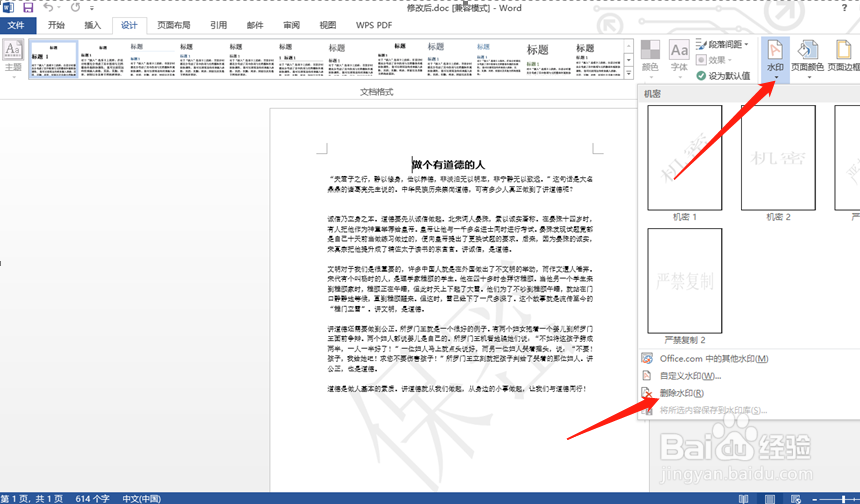
Task: Adjust the zoom slider handle
Action: pos(844,499)
